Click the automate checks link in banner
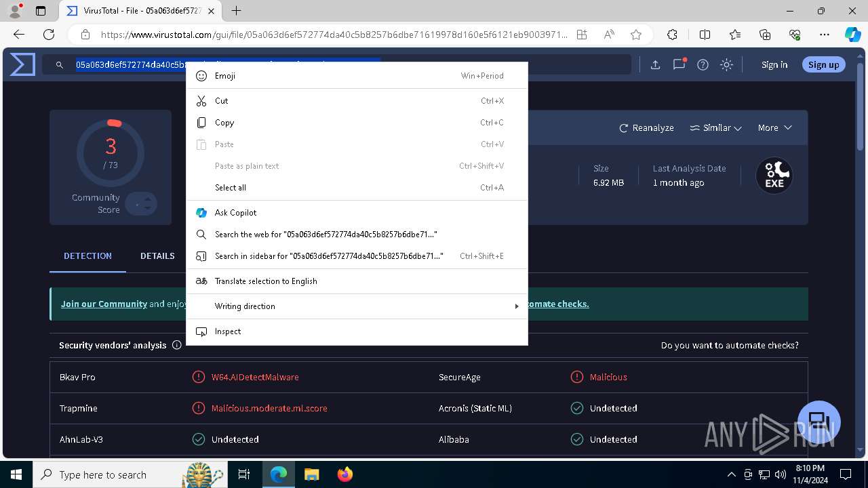The image size is (868, 488). pyautogui.click(x=557, y=304)
